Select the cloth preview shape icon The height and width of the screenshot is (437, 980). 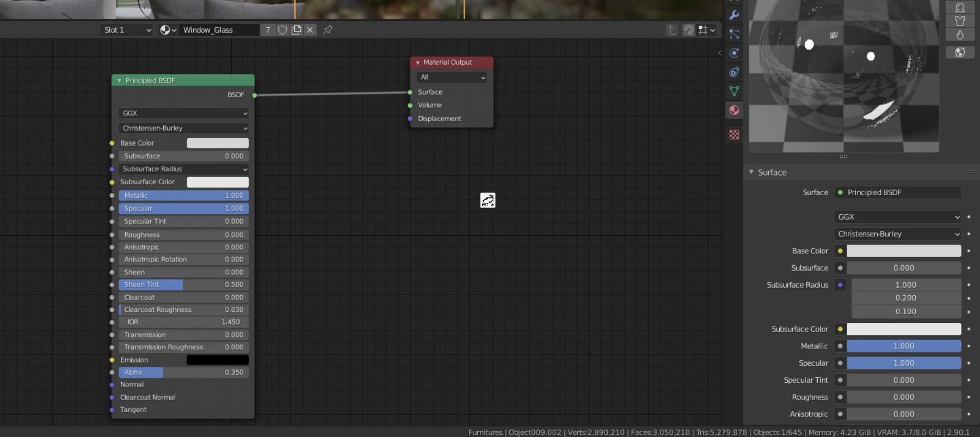(960, 21)
